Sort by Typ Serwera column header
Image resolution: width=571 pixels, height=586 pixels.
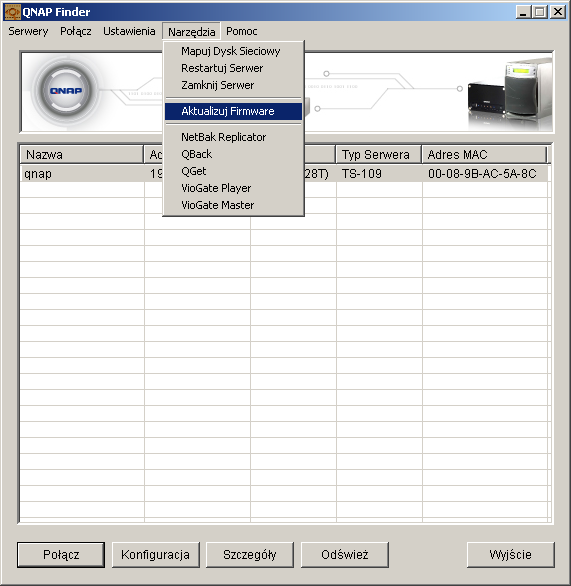coord(379,155)
